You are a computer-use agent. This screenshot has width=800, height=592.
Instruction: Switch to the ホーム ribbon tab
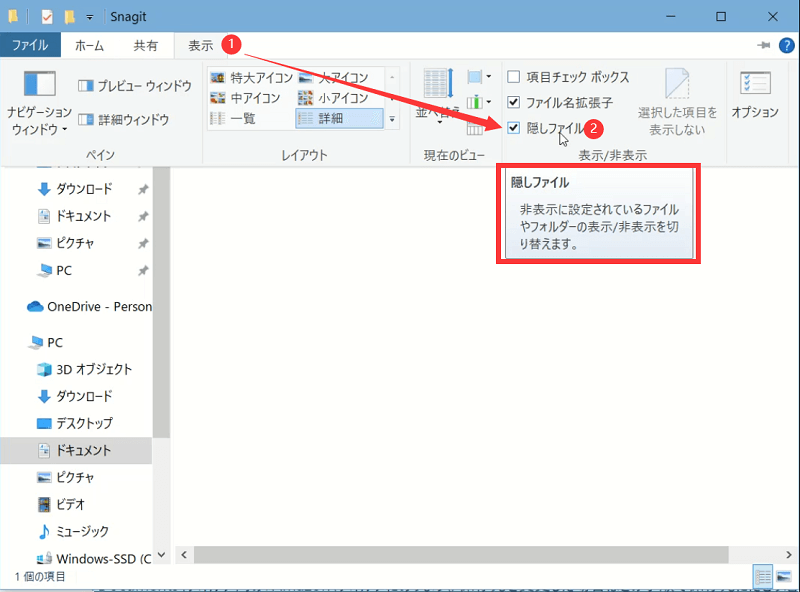[89, 45]
